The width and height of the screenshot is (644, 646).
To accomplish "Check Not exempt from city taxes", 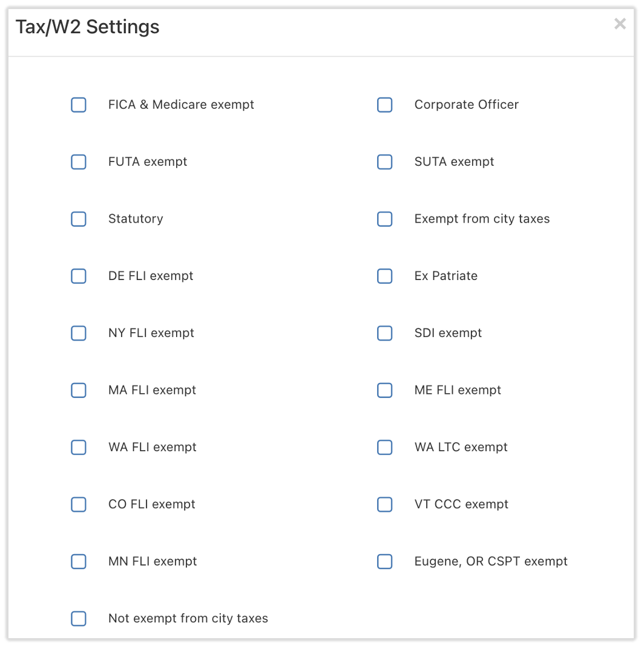I will click(x=79, y=619).
